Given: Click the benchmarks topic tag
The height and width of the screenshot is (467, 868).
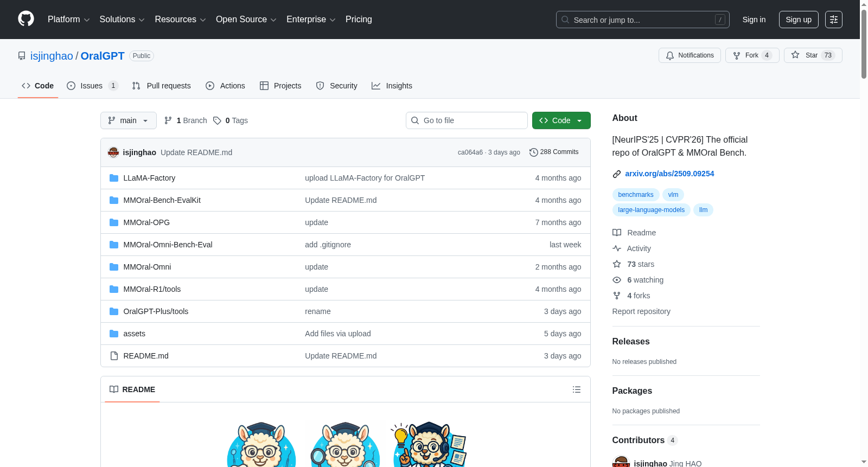Looking at the screenshot, I should (x=636, y=195).
